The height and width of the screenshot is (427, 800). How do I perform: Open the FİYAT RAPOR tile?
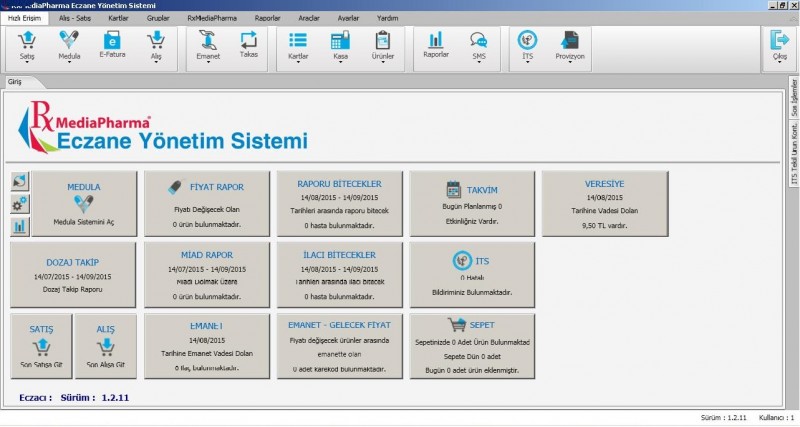pyautogui.click(x=208, y=203)
